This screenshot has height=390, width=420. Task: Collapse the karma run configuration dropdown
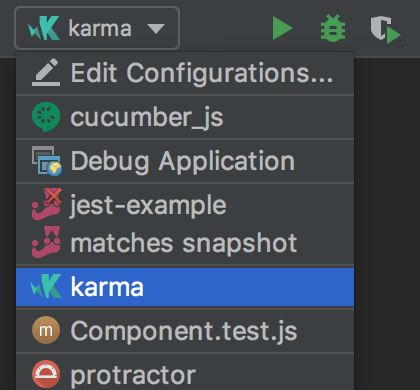(97, 28)
